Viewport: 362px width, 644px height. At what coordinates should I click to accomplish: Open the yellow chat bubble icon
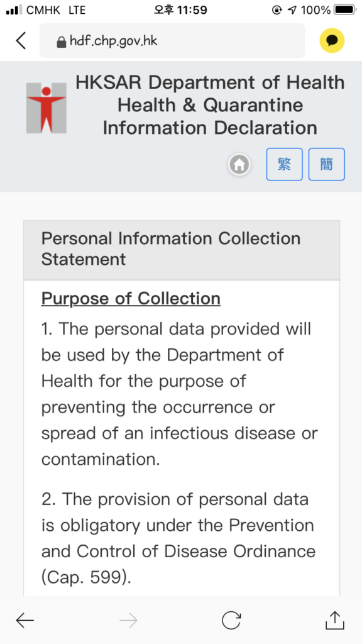[x=332, y=41]
